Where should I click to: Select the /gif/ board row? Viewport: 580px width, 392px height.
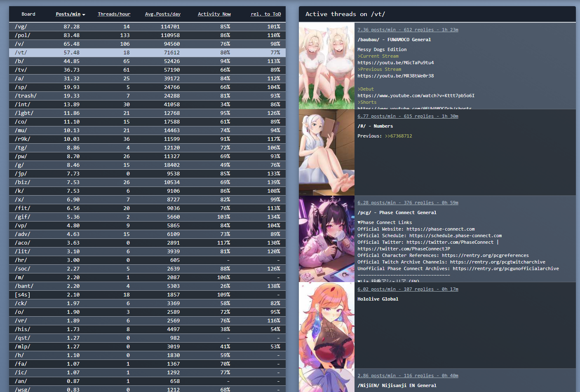pyautogui.click(x=147, y=217)
